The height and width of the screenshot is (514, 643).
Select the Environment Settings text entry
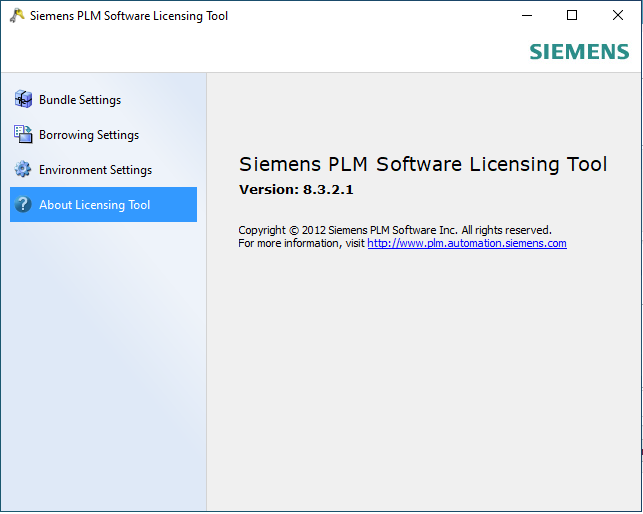[95, 170]
